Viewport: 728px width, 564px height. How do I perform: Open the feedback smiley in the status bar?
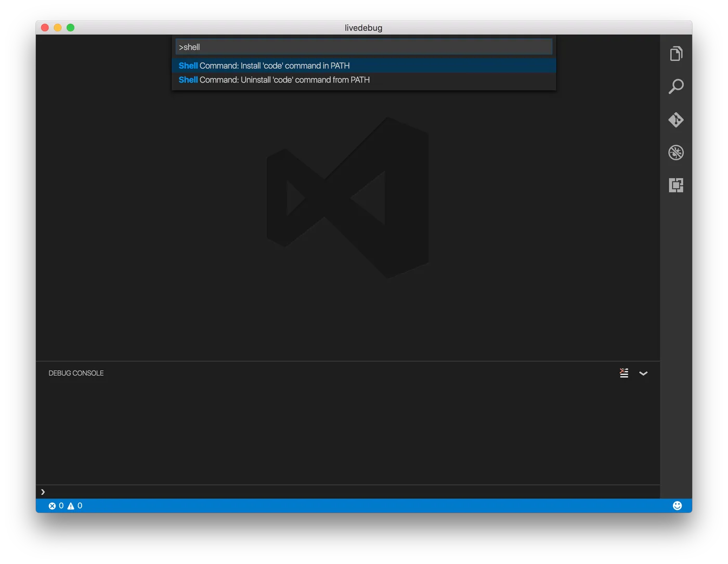(677, 505)
